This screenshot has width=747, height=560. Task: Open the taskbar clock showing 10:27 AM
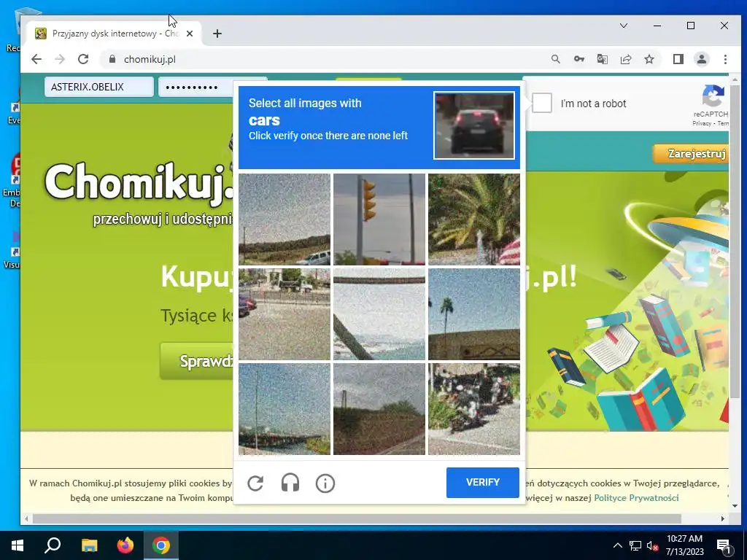coord(684,545)
